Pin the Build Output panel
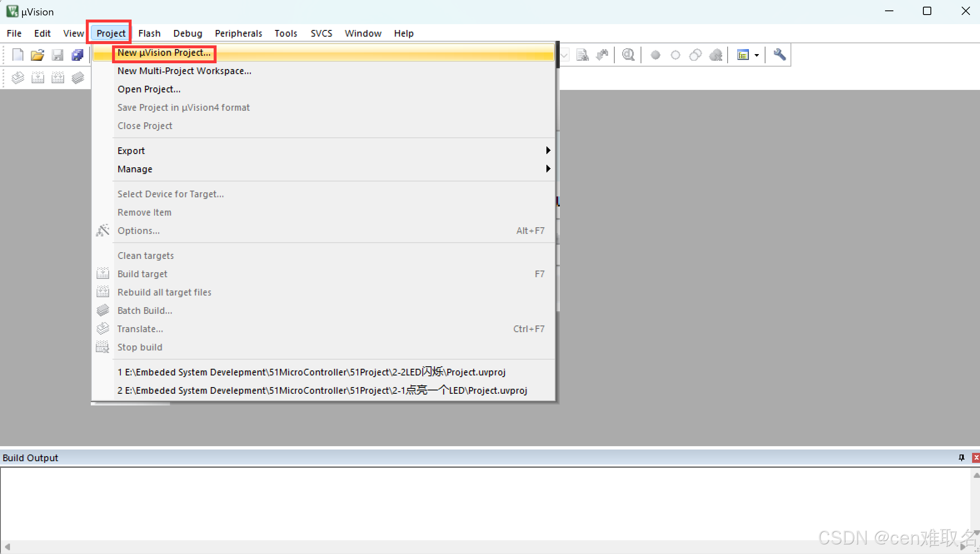Image resolution: width=980 pixels, height=554 pixels. tap(961, 457)
